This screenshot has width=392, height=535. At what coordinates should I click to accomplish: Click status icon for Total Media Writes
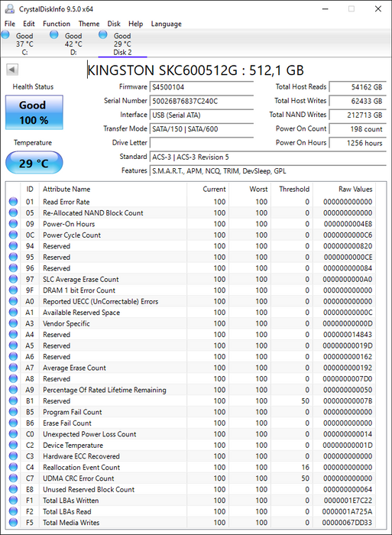click(x=13, y=522)
